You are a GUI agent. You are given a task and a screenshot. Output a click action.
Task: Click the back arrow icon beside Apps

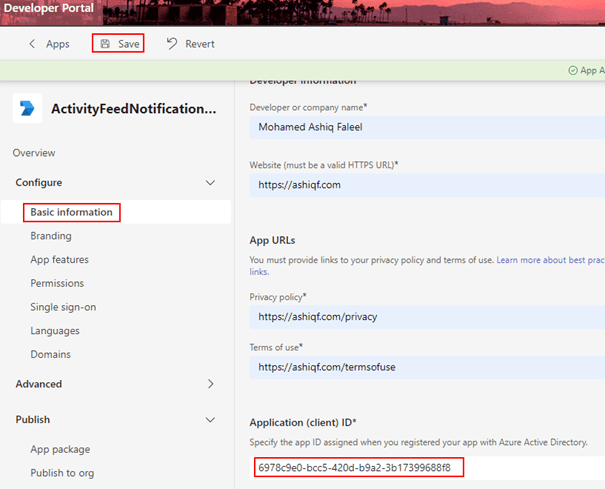pos(32,44)
